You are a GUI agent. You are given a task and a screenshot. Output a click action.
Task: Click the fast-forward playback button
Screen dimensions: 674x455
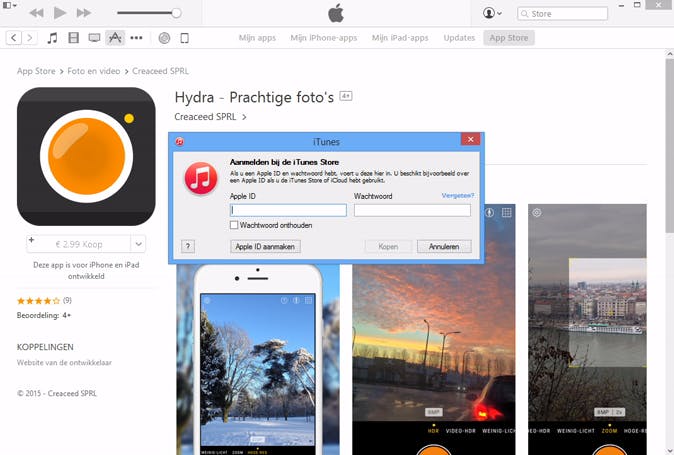[83, 13]
